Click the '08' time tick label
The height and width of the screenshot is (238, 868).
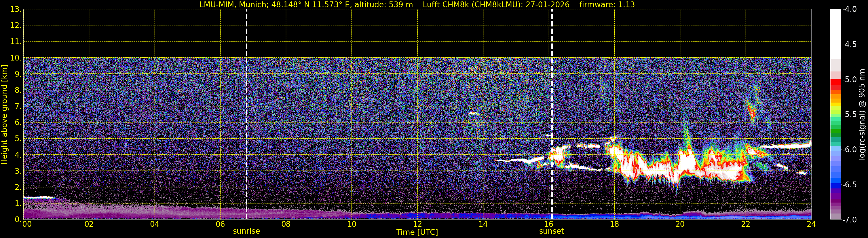[286, 224]
